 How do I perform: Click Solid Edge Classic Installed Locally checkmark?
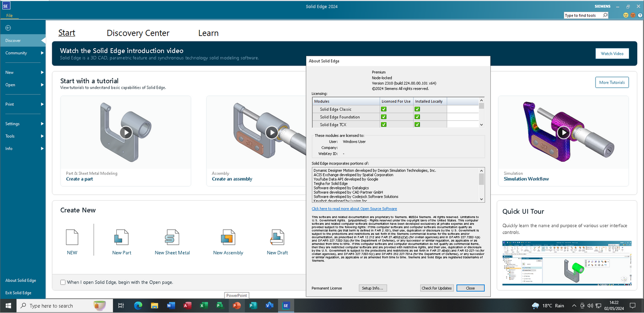pyautogui.click(x=418, y=109)
